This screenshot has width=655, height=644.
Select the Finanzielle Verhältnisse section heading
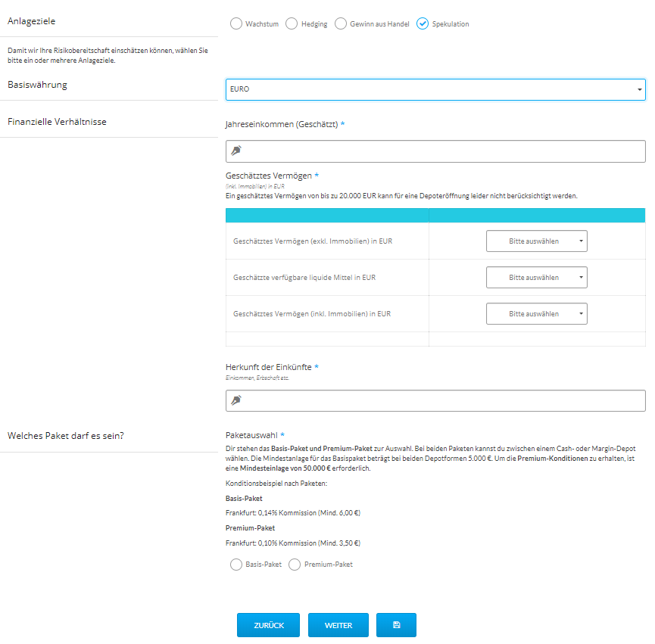click(57, 121)
